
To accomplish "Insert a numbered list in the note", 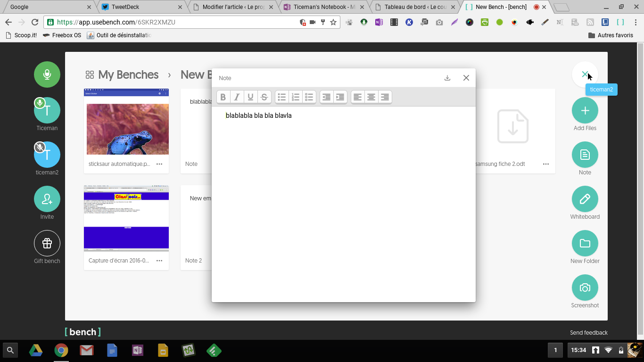I will pyautogui.click(x=296, y=97).
